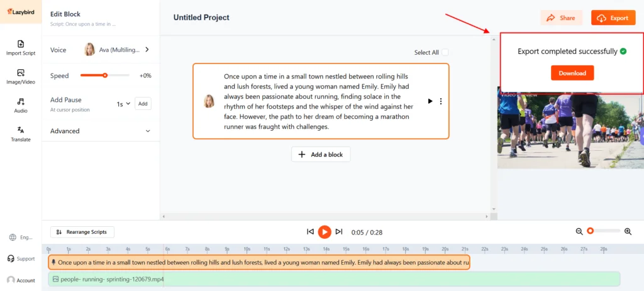The height and width of the screenshot is (291, 644).
Task: Click the Share button
Action: [x=561, y=18]
